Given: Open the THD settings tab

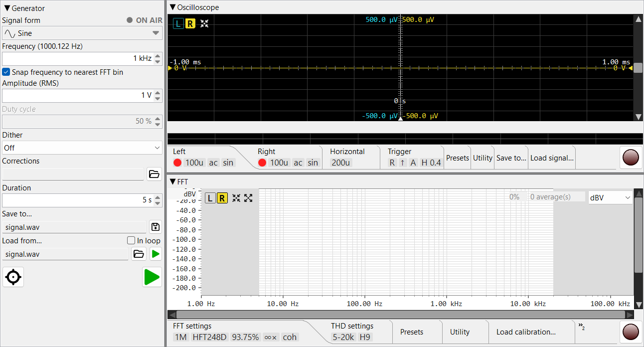Looking at the screenshot, I should 352,332.
